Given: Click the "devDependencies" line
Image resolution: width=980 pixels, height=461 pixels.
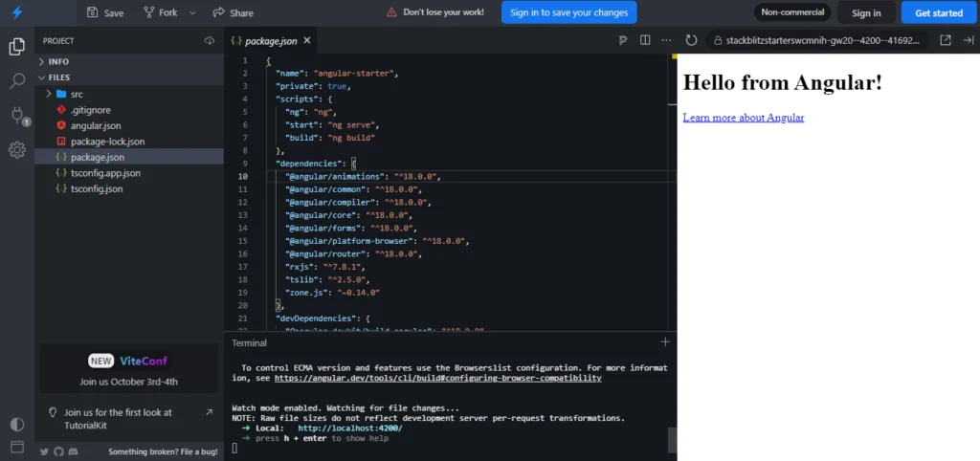Looking at the screenshot, I should [x=323, y=318].
